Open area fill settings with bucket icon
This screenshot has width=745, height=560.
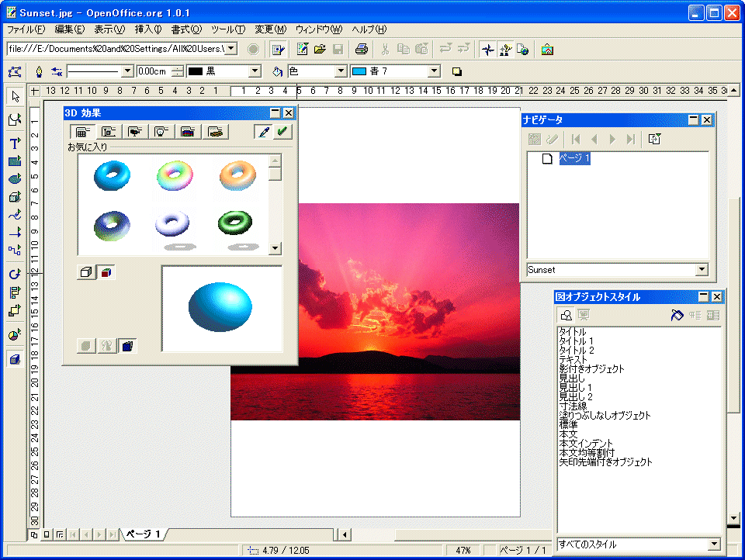click(278, 71)
